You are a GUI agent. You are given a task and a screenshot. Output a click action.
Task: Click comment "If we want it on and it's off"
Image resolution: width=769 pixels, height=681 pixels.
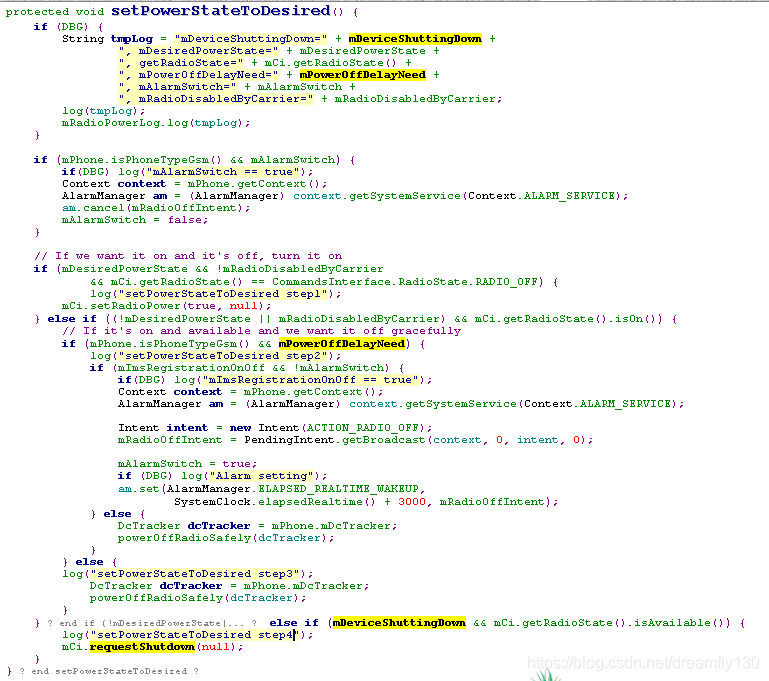tap(188, 256)
